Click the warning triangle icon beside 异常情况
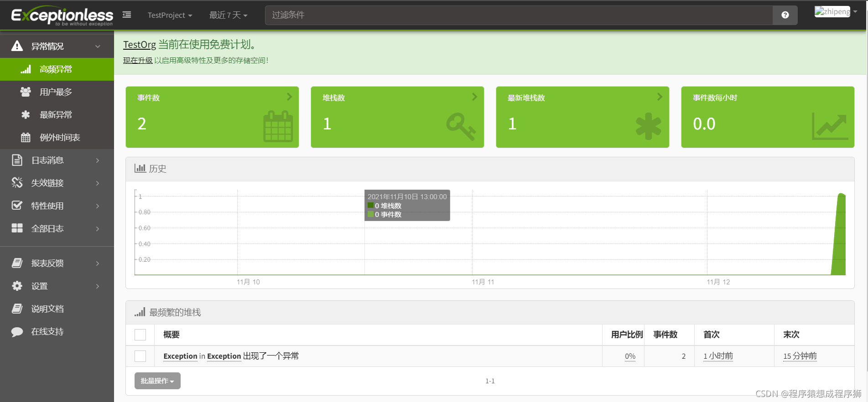 tap(17, 46)
